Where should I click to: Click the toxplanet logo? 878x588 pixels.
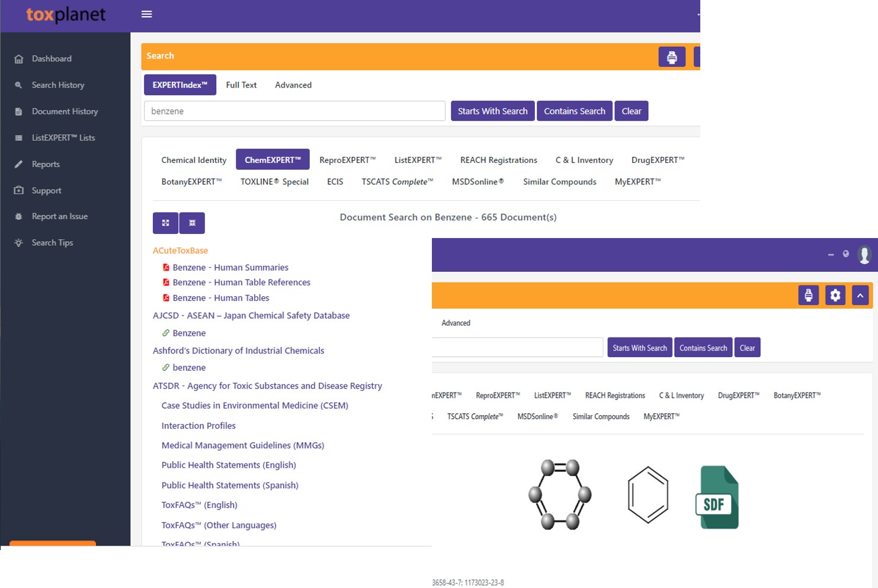(x=66, y=14)
